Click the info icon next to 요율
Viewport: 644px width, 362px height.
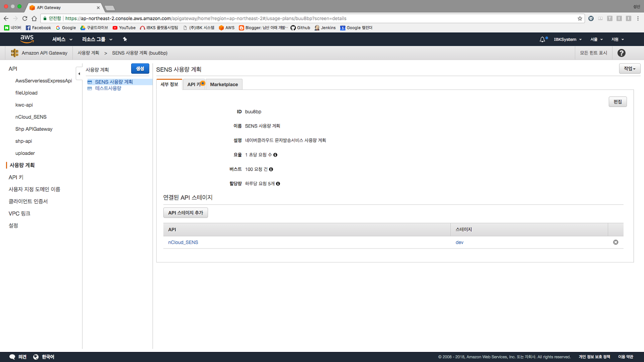275,155
